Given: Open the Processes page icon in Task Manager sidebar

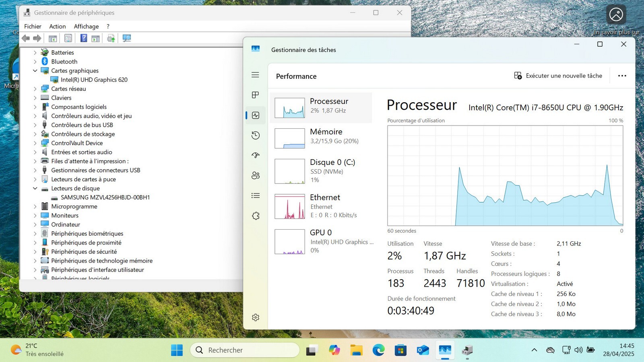Looking at the screenshot, I should [255, 95].
